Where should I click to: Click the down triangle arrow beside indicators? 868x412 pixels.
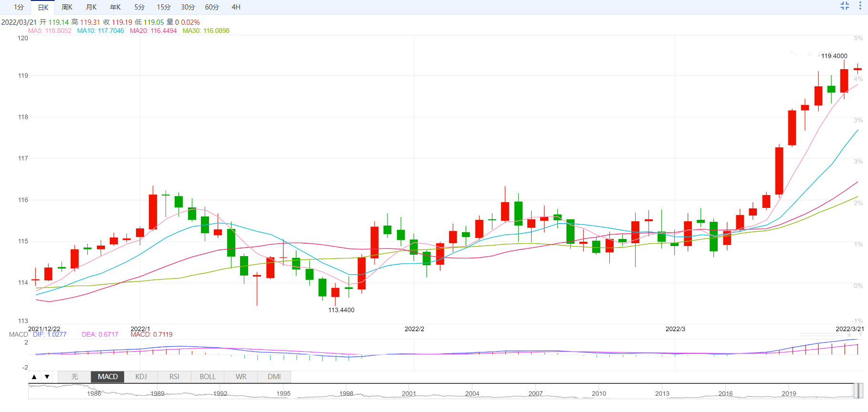(x=47, y=377)
